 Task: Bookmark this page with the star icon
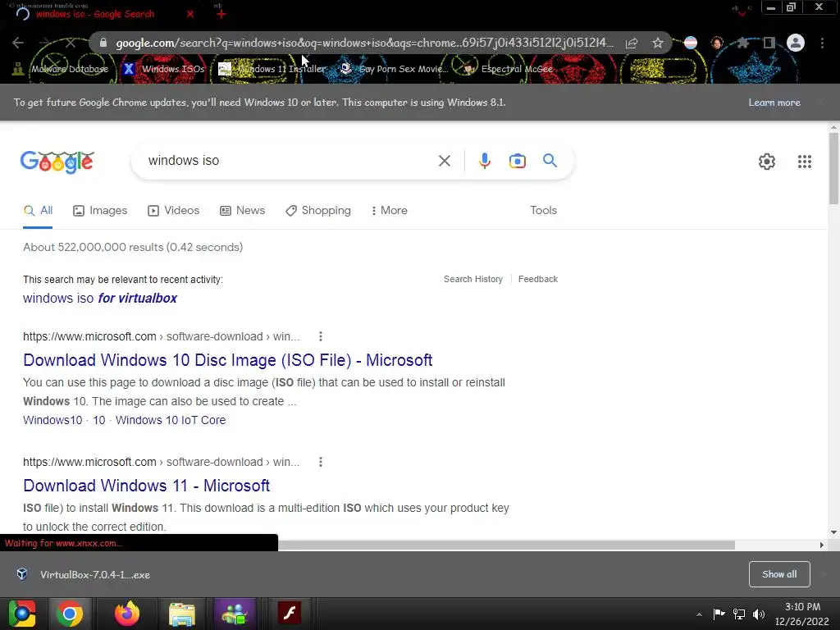(657, 43)
